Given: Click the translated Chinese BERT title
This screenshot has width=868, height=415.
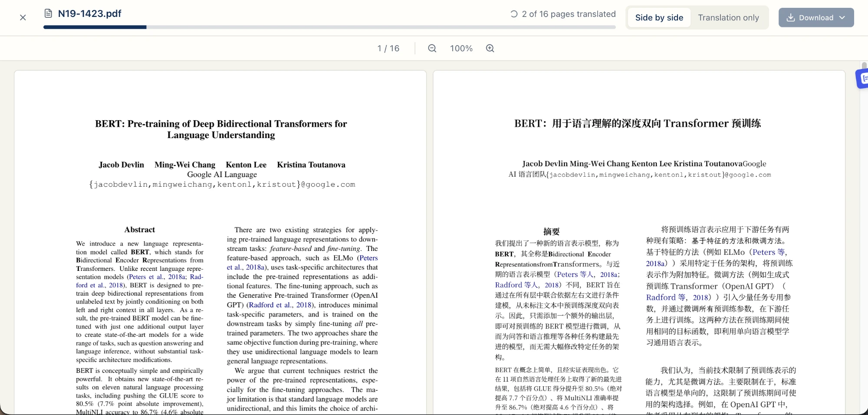Looking at the screenshot, I should pyautogui.click(x=638, y=123).
